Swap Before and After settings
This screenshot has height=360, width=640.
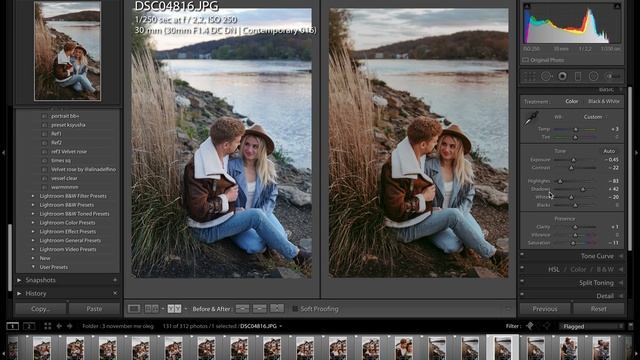coord(277,309)
